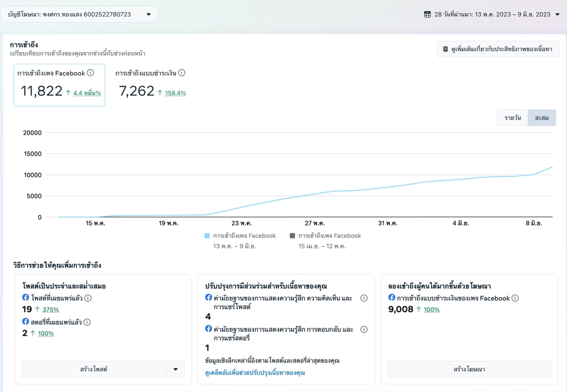Open ดูเคล็ดลับเพื่อช่วยปรับปรุงเนื้อหาของคุณ link
The image size is (567, 392).
(255, 373)
